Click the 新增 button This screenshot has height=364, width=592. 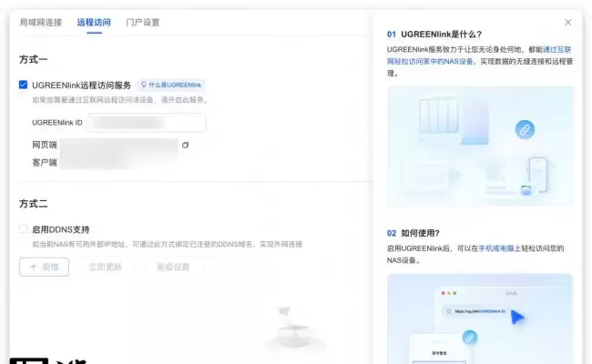click(x=45, y=267)
